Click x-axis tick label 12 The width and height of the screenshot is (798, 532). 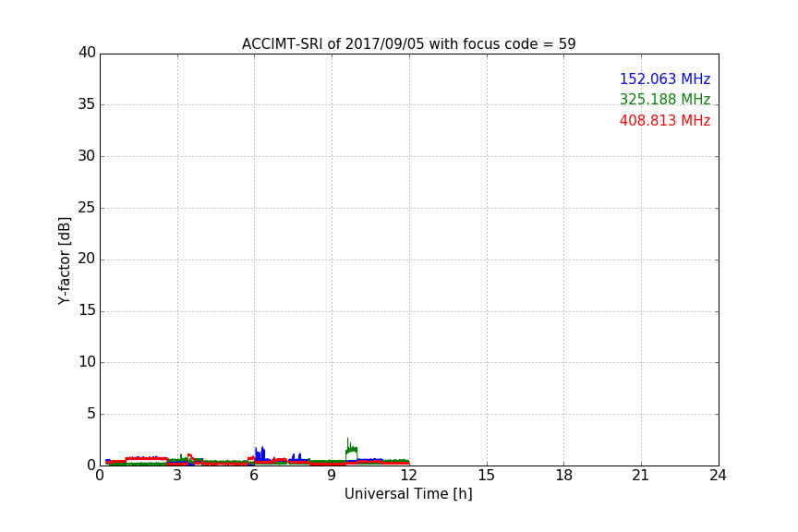409,476
